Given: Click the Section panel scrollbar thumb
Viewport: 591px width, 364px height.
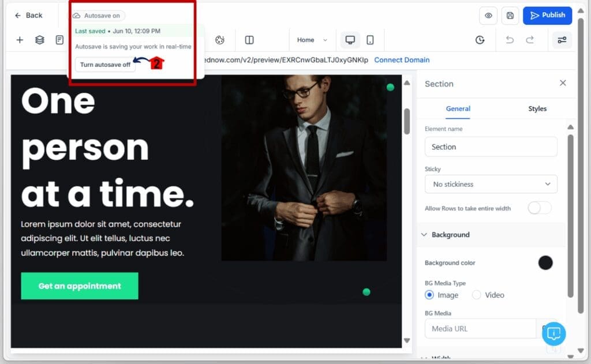Looking at the screenshot, I should (x=570, y=216).
